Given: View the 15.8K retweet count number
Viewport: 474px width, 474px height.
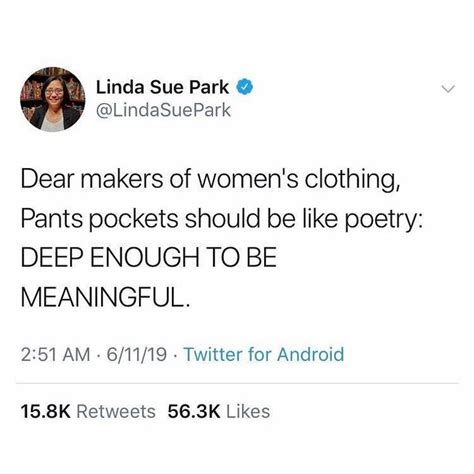Looking at the screenshot, I should pyautogui.click(x=46, y=411).
